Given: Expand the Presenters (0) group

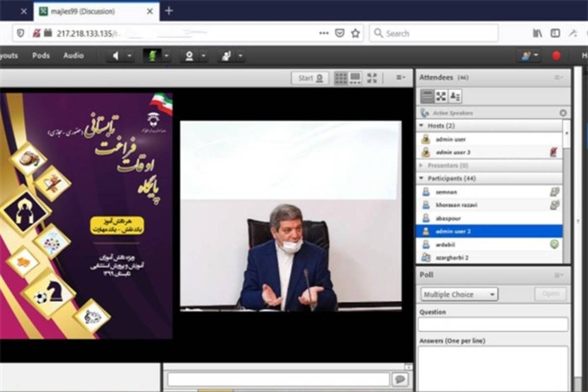Looking at the screenshot, I should click(x=422, y=165).
